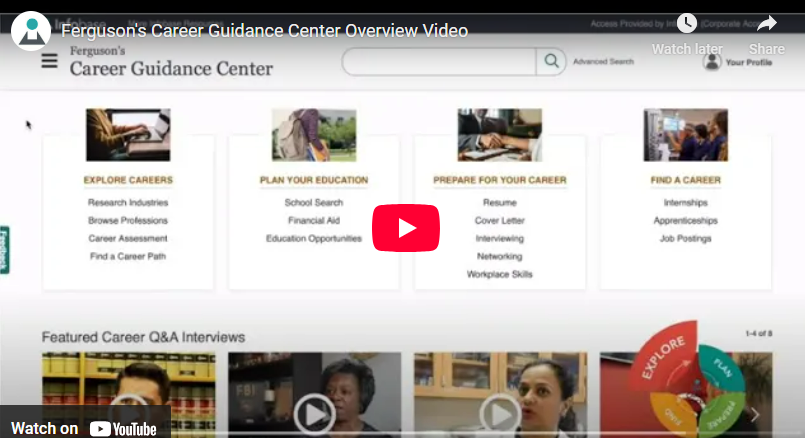Open Financial Aid link

314,220
